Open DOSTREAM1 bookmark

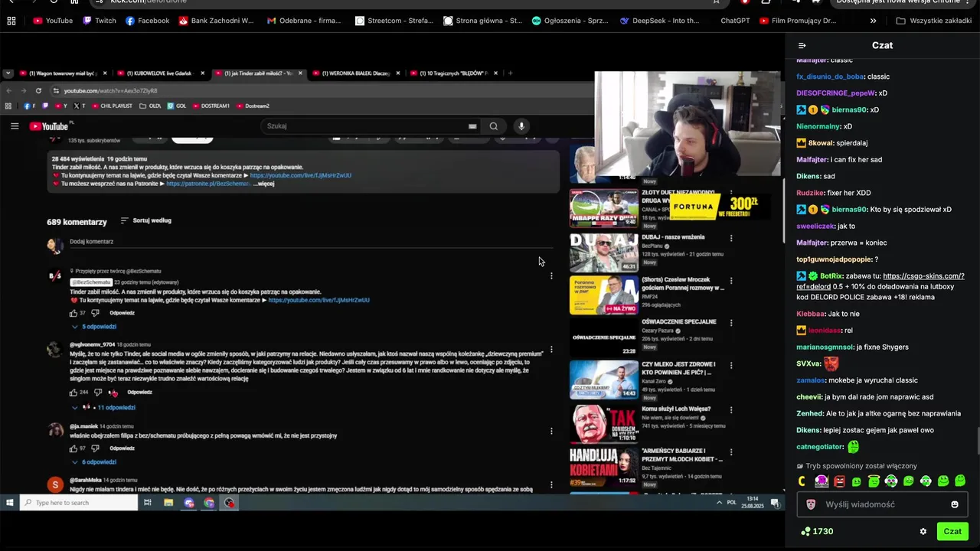pyautogui.click(x=210, y=106)
